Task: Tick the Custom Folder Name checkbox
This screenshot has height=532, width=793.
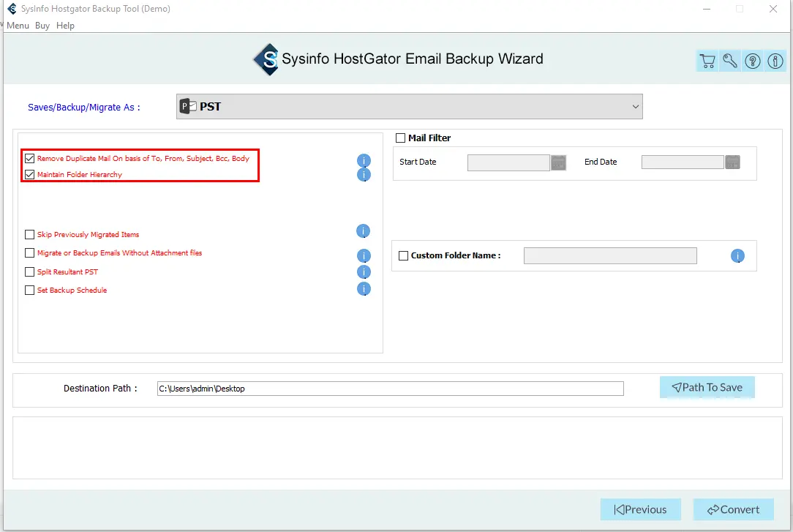Action: click(x=403, y=256)
